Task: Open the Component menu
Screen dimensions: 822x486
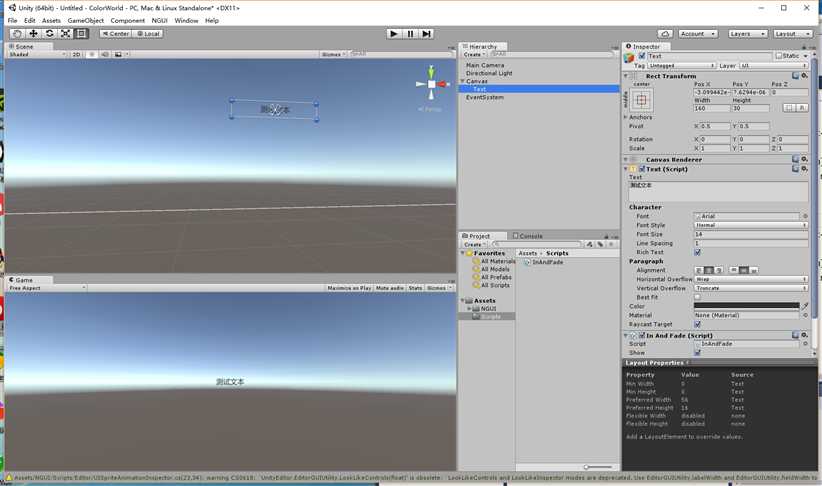Action: tap(127, 20)
